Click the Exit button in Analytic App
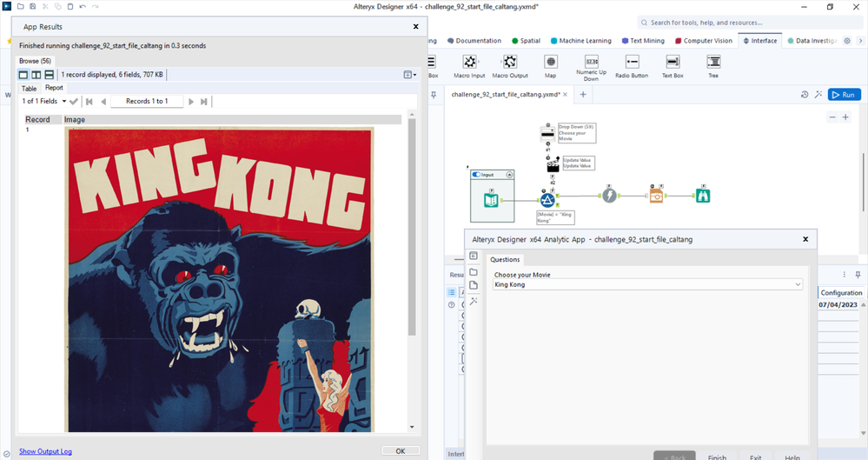 [x=756, y=457]
